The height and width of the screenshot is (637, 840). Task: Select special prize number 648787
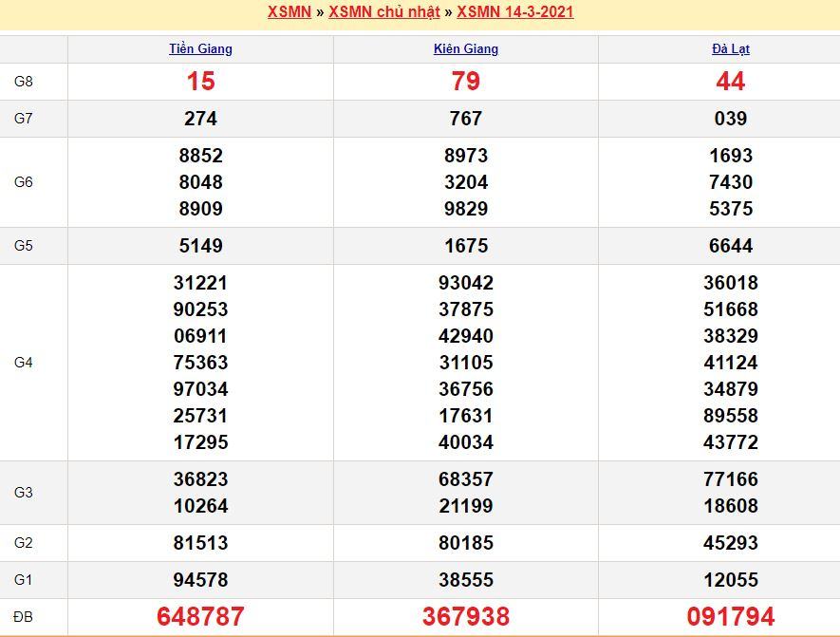(201, 617)
